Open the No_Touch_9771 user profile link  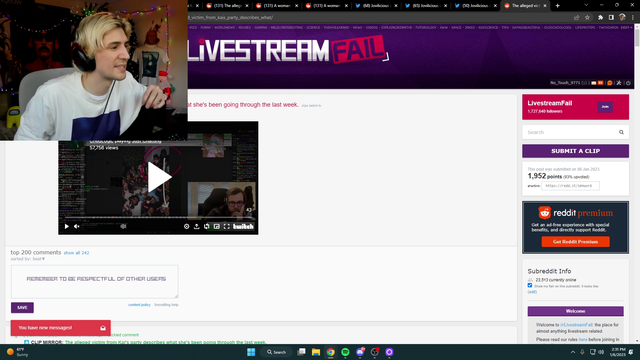coord(565,83)
